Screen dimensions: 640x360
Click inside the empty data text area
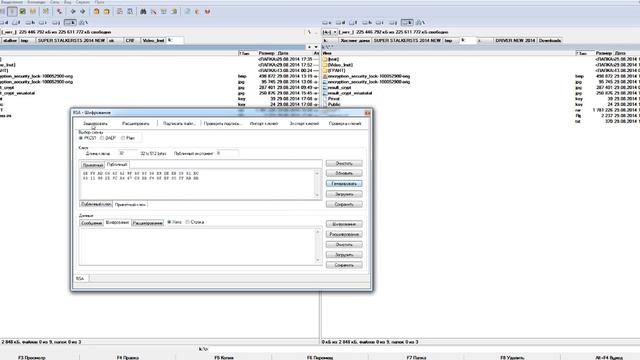[197, 247]
